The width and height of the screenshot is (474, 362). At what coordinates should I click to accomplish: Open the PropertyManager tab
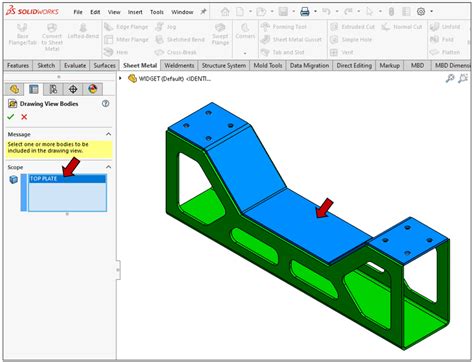tap(34, 89)
